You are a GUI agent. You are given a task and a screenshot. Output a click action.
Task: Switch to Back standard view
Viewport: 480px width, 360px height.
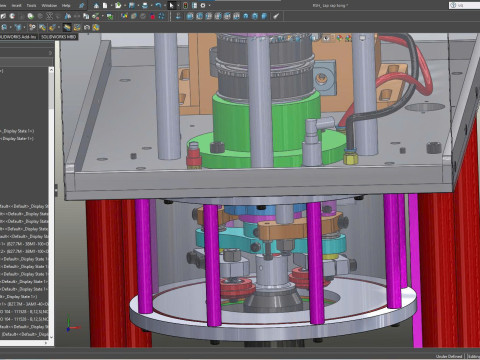[199, 16]
